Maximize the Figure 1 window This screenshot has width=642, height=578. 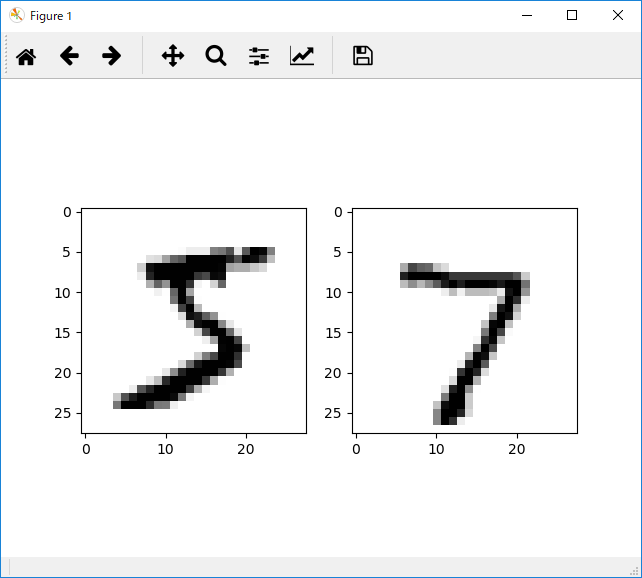[x=572, y=16]
